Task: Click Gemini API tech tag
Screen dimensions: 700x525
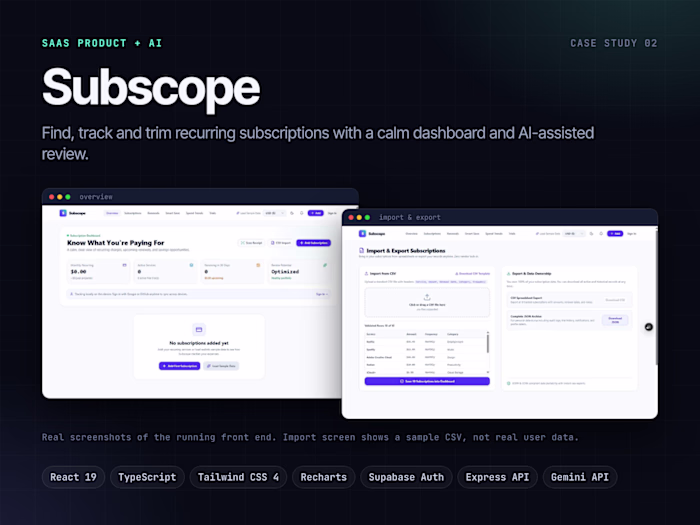Action: click(580, 477)
